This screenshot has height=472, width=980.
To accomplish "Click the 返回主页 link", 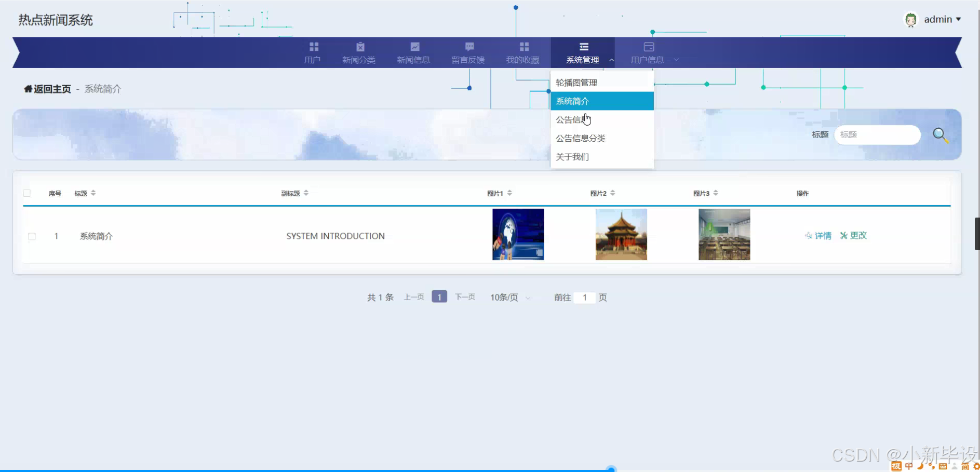I will (x=50, y=88).
